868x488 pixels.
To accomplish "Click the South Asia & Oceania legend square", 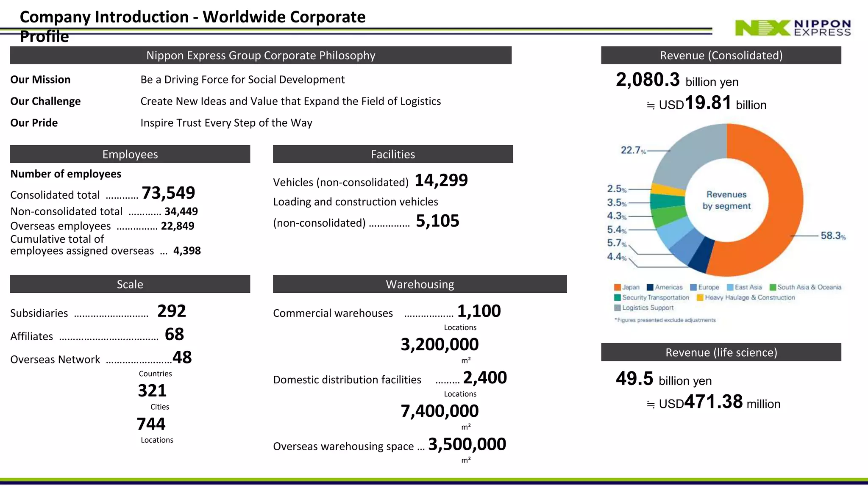I will click(x=773, y=287).
